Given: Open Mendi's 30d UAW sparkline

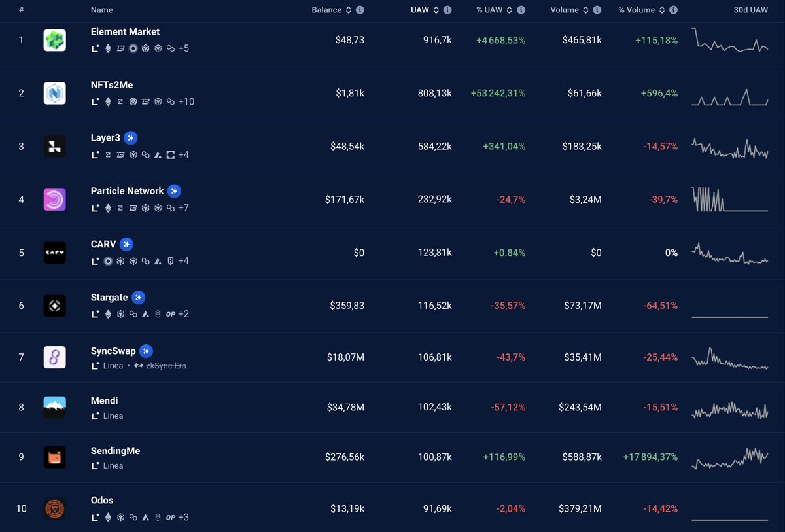Looking at the screenshot, I should pyautogui.click(x=730, y=410).
